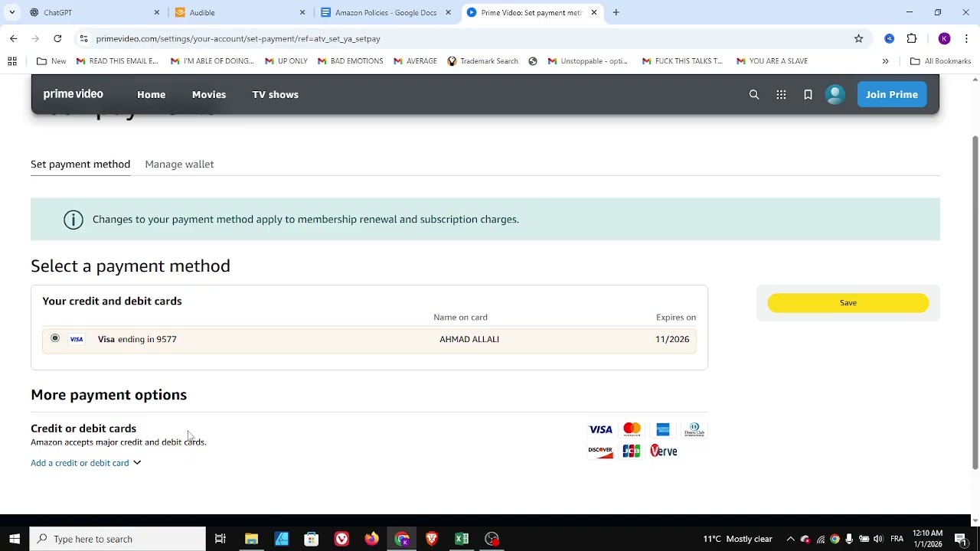
Task: Open the notification center icon
Action: (961, 539)
